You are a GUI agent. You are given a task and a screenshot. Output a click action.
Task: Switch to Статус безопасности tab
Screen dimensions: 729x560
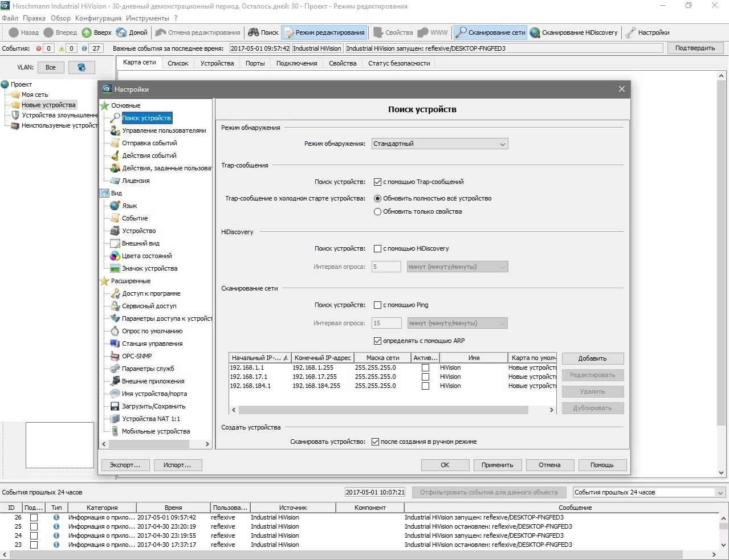point(399,63)
